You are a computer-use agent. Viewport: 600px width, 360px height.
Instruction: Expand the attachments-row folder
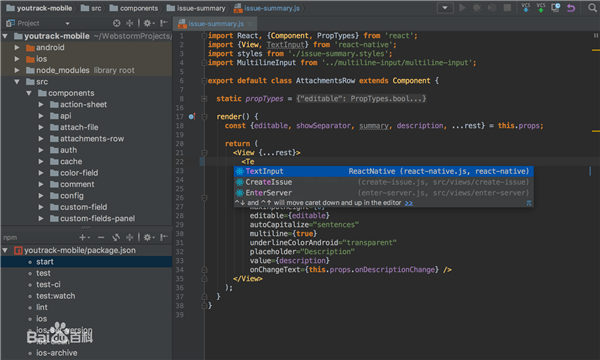tap(41, 139)
